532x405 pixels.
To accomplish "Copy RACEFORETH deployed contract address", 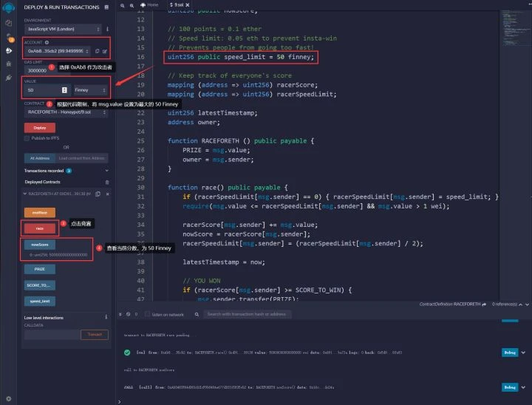I will point(98,194).
